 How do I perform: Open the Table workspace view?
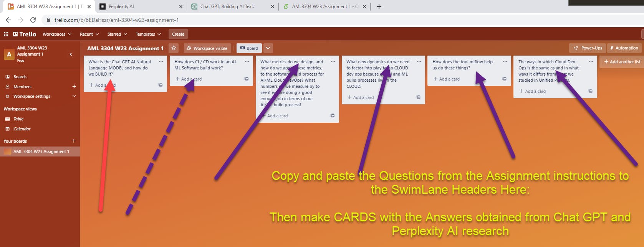pyautogui.click(x=18, y=119)
